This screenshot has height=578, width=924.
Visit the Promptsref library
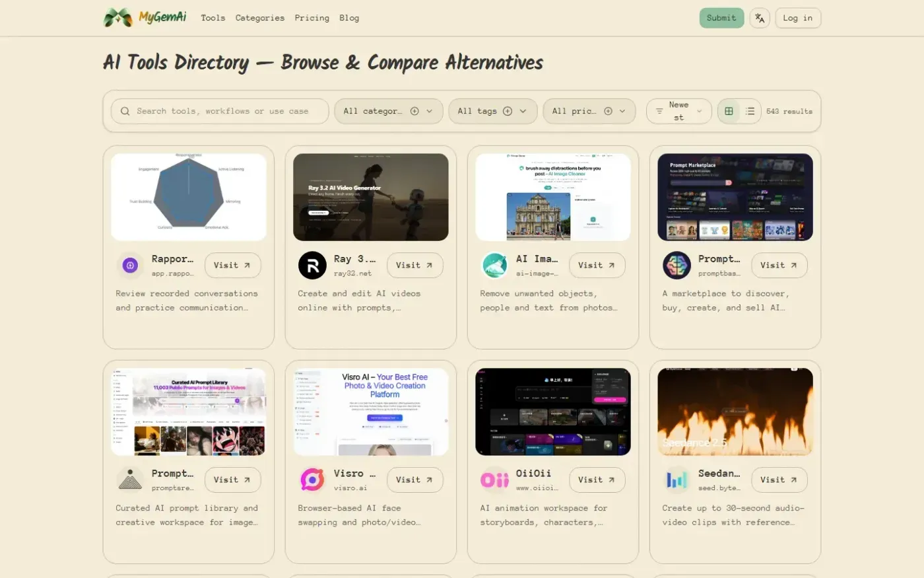click(232, 480)
